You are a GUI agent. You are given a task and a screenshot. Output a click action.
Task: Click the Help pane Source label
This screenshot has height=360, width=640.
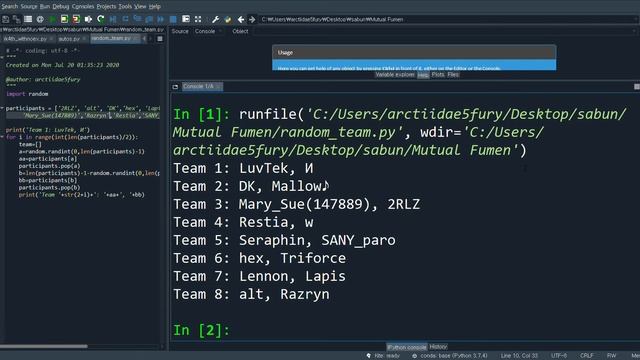pyautogui.click(x=180, y=31)
